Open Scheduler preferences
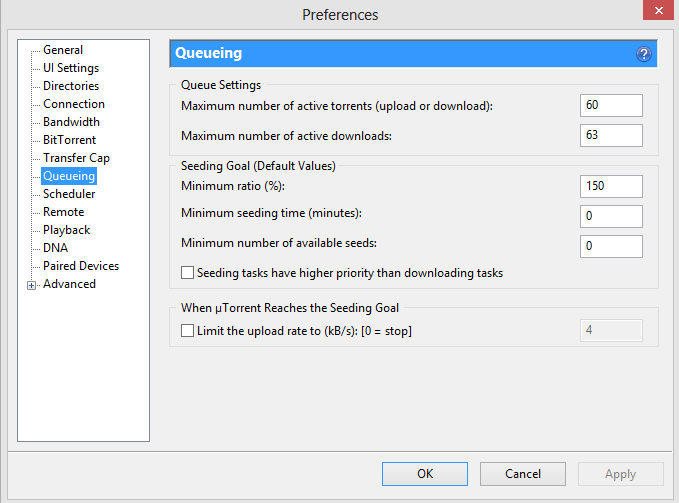 coord(69,194)
